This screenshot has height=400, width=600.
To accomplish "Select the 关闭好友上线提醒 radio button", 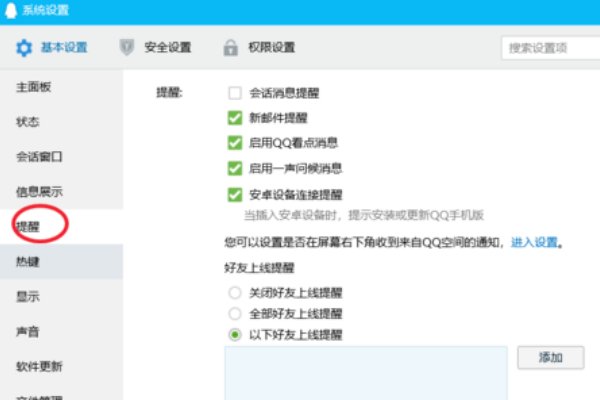I will pyautogui.click(x=235, y=293).
